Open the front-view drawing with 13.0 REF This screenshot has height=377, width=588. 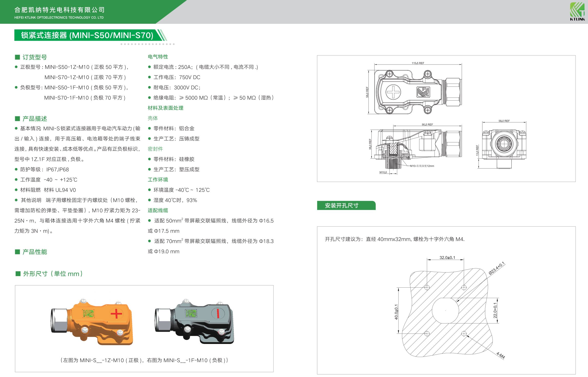point(502,145)
